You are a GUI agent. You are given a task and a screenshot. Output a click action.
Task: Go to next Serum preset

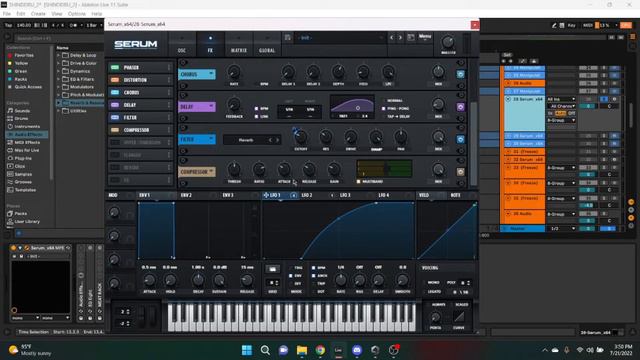[400, 38]
